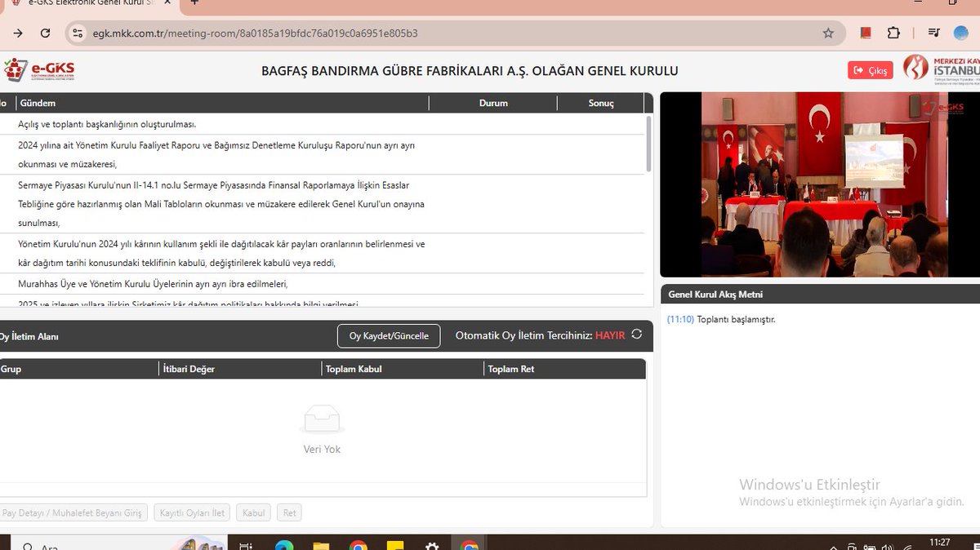This screenshot has width=980, height=550.
Task: Click the refresh icon next to HAYIR preference
Action: [638, 335]
